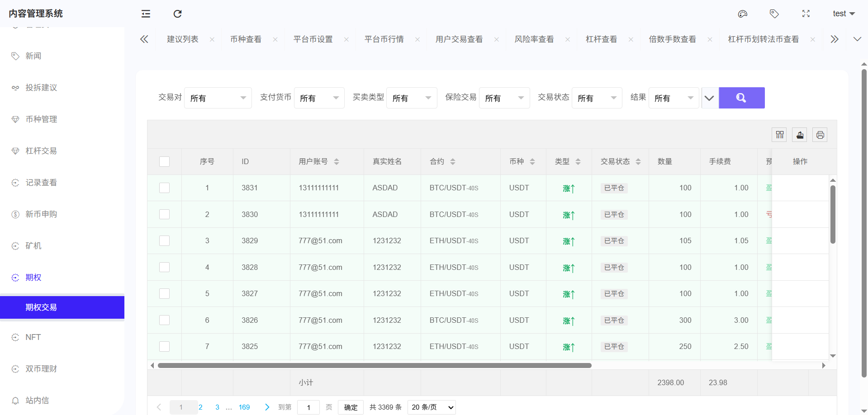Open the 交易对 dropdown filter
Viewport: 868px width, 415px height.
(x=218, y=98)
